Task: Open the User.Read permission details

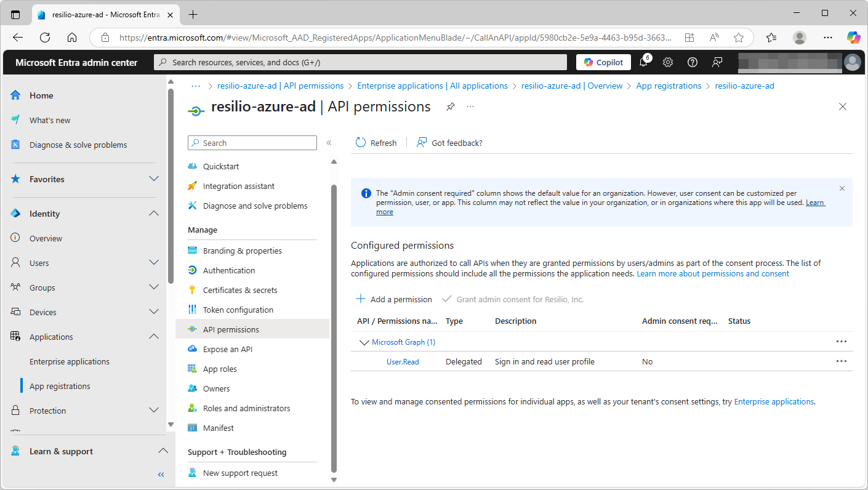Action: tap(403, 361)
